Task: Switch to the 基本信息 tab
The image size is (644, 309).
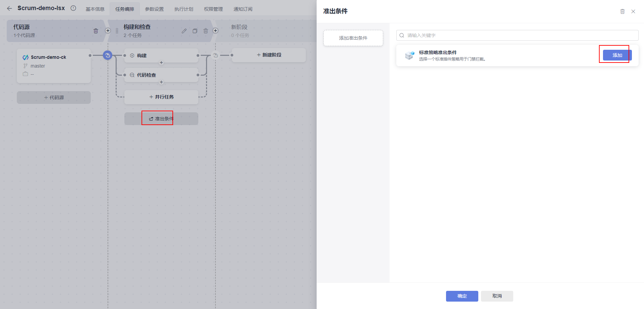Action: pyautogui.click(x=95, y=9)
